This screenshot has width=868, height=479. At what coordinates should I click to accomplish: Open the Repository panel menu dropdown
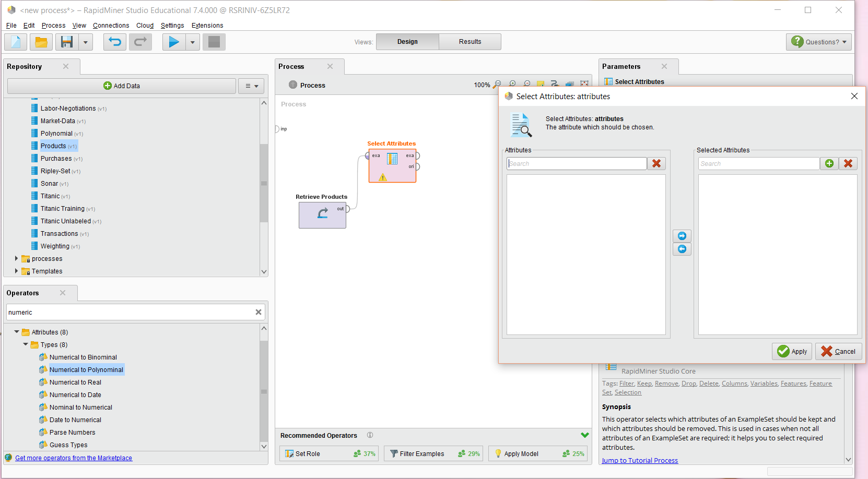pos(251,86)
